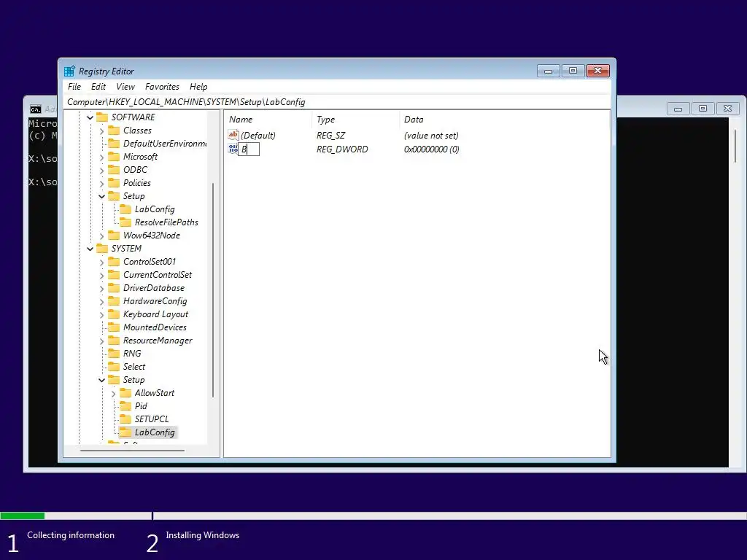Screen dimensions: 747x560
Task: Expand the ResourceManager key
Action: coord(101,341)
